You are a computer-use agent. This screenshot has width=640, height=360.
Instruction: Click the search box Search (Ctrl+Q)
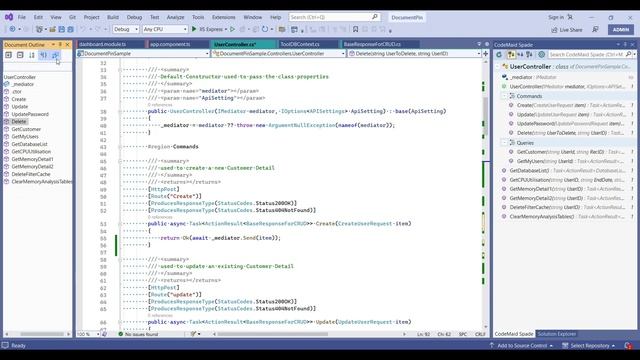[335, 17]
